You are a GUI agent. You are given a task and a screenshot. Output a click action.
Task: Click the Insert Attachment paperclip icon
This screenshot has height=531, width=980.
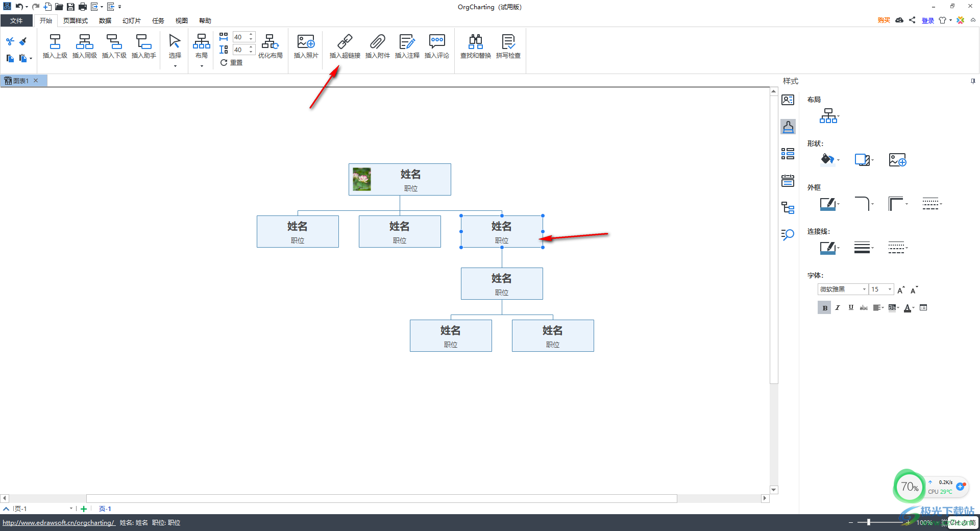pyautogui.click(x=377, y=42)
